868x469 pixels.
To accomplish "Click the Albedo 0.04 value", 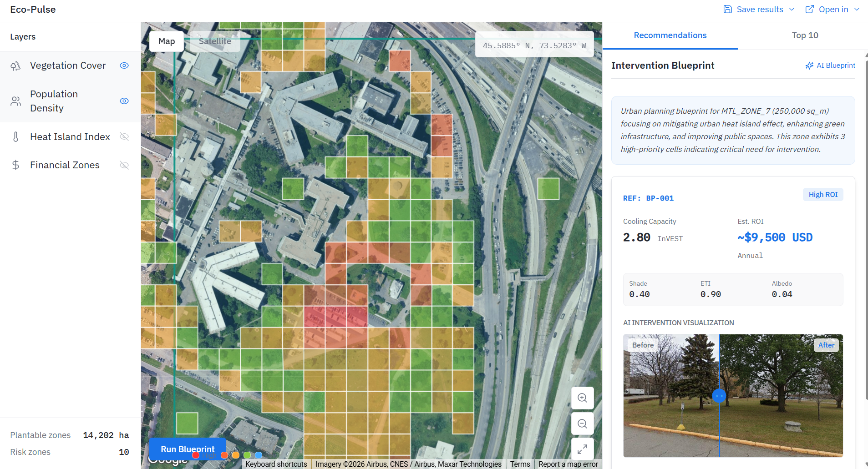I will [782, 294].
